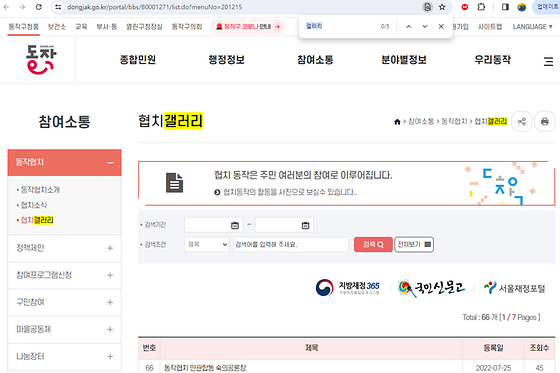The width and height of the screenshot is (560, 373).
Task: Select 동작협치소개 in sidebar
Action: point(40,190)
